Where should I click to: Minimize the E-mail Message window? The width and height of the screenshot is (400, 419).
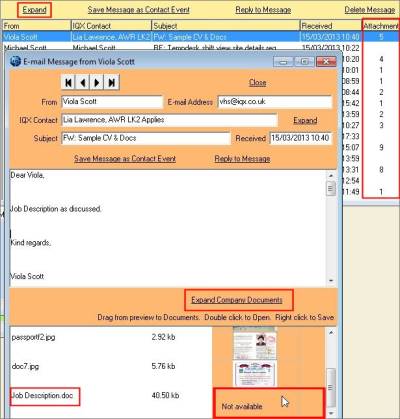coord(283,62)
